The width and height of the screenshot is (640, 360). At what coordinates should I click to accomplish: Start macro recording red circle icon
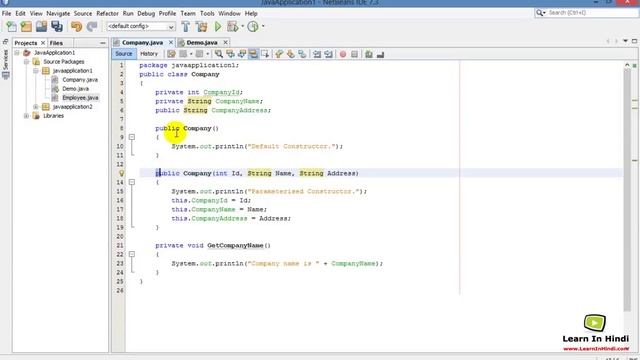pos(343,54)
